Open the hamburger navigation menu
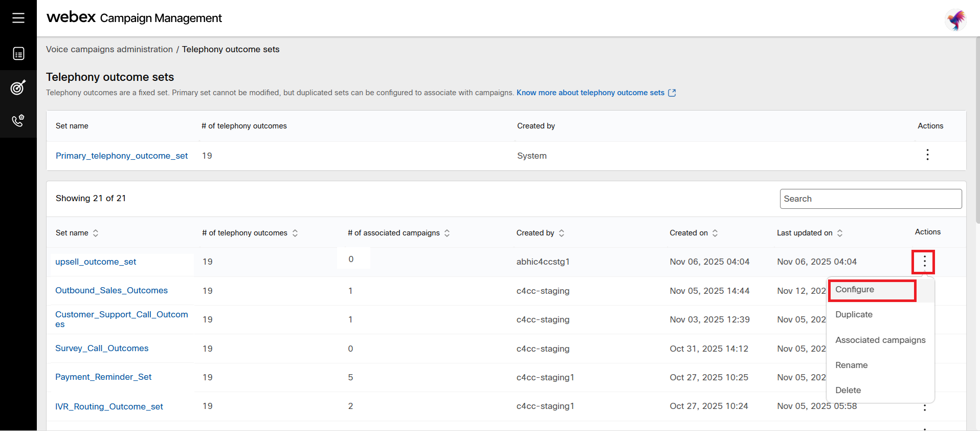Image resolution: width=980 pixels, height=431 pixels. (18, 18)
